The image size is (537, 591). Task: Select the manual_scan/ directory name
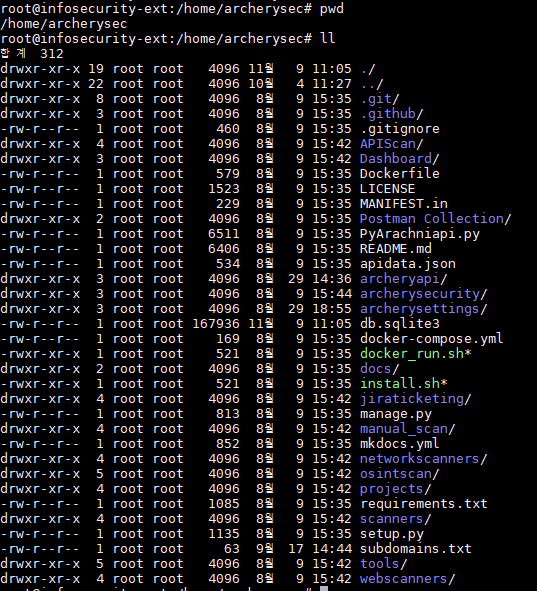408,429
